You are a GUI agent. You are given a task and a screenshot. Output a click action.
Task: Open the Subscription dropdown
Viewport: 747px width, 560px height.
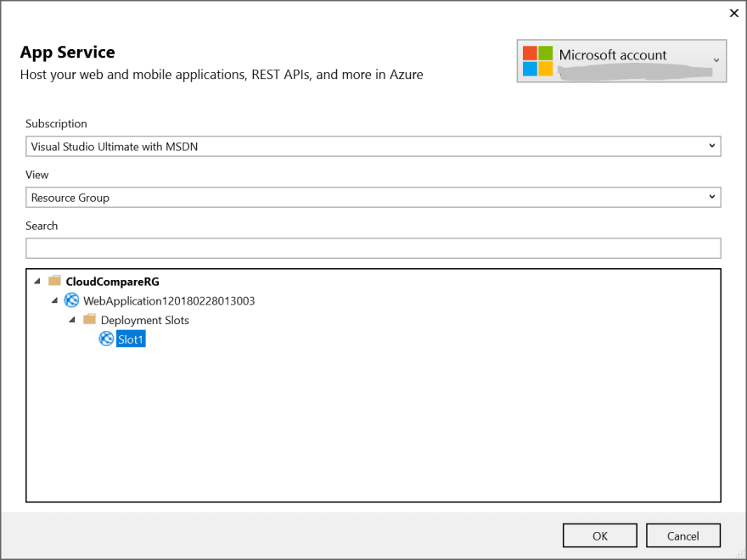[373, 146]
